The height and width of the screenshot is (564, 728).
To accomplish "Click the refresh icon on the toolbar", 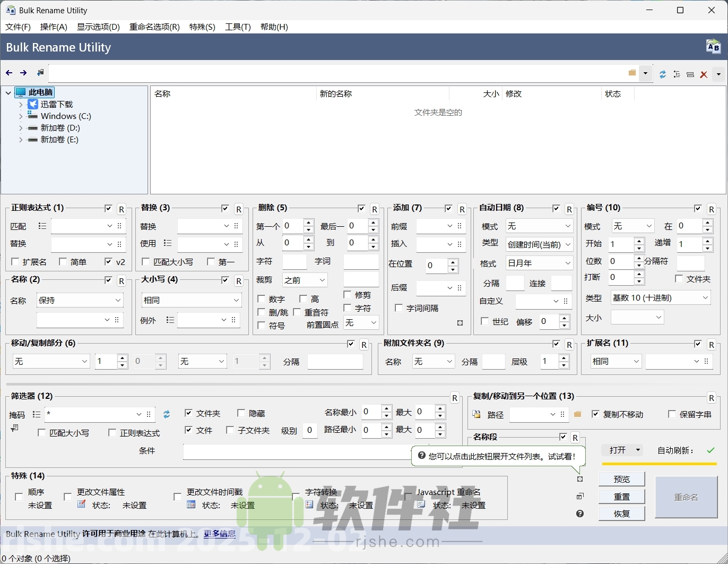I will [x=663, y=74].
